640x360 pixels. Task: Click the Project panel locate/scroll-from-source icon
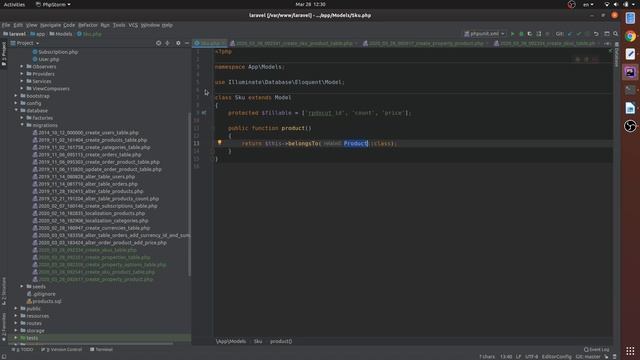158,43
